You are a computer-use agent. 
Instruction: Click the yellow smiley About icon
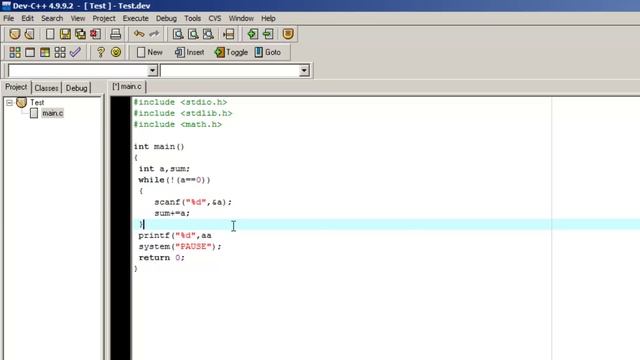pos(116,52)
